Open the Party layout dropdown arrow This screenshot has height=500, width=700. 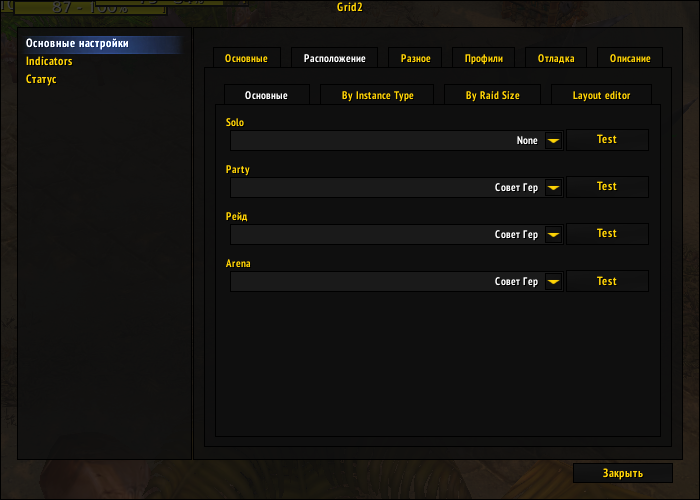pos(553,188)
